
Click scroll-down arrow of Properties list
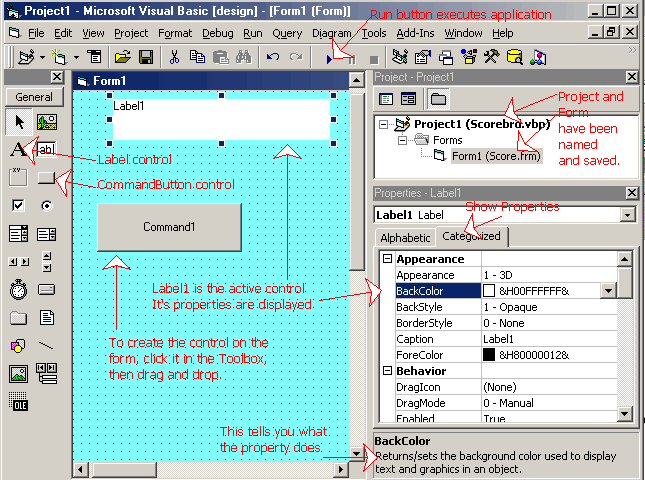[624, 414]
